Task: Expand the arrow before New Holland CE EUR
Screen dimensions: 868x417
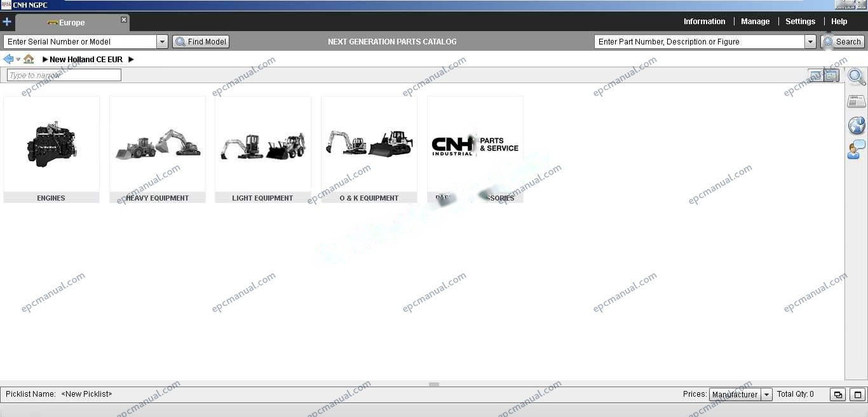Action: click(45, 60)
